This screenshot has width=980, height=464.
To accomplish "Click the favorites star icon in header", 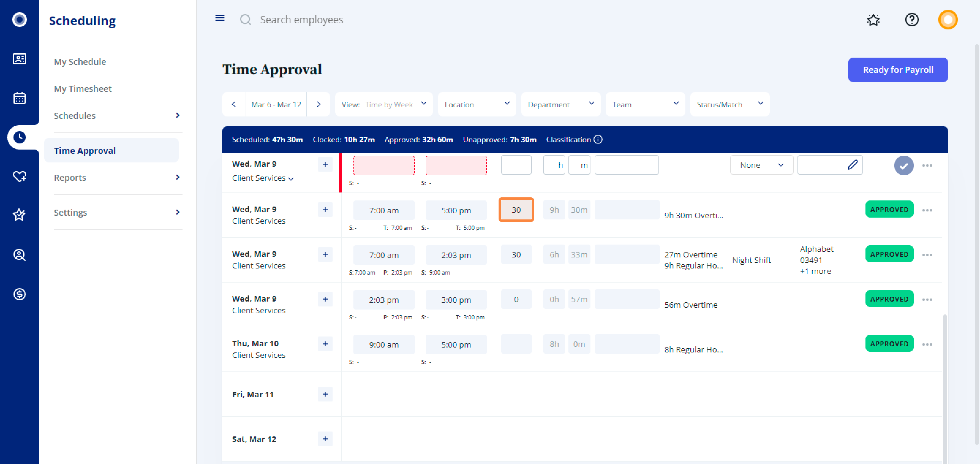I will pyautogui.click(x=873, y=20).
